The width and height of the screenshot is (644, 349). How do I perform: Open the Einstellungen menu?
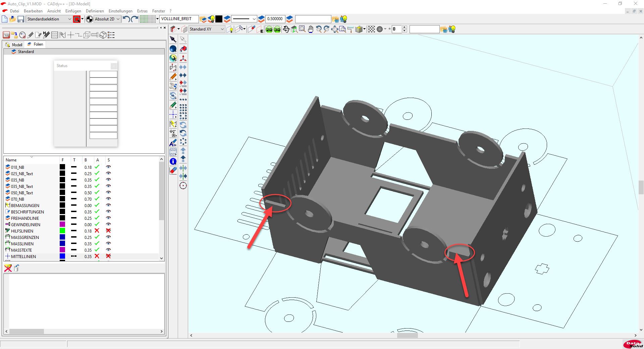coord(120,11)
